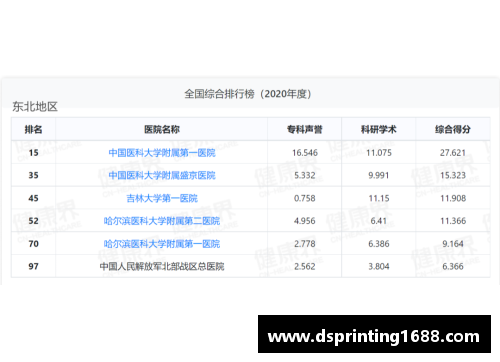Click the 科研学术 column header
Screen dimensions: 500x362
(x=379, y=129)
